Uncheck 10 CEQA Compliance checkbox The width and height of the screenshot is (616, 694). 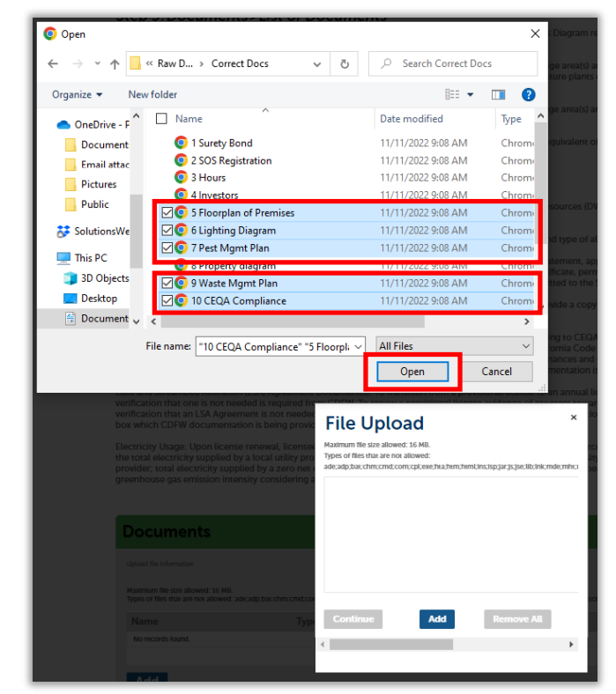pos(167,300)
